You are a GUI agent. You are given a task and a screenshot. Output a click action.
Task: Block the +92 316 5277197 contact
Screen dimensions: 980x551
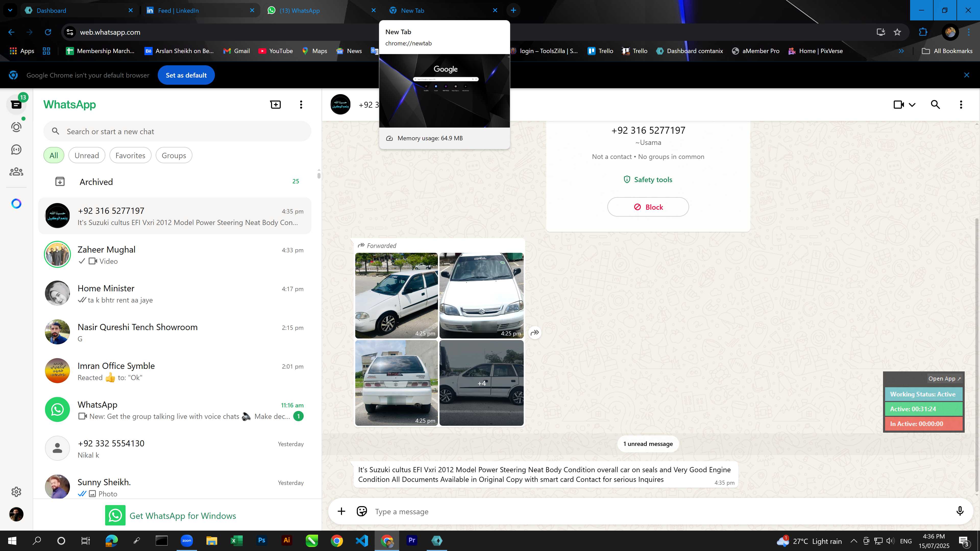pyautogui.click(x=648, y=207)
